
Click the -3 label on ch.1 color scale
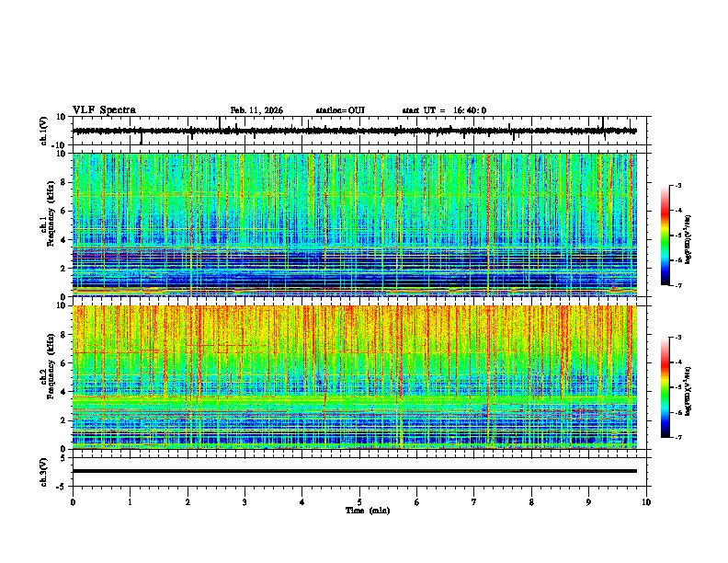(x=677, y=186)
